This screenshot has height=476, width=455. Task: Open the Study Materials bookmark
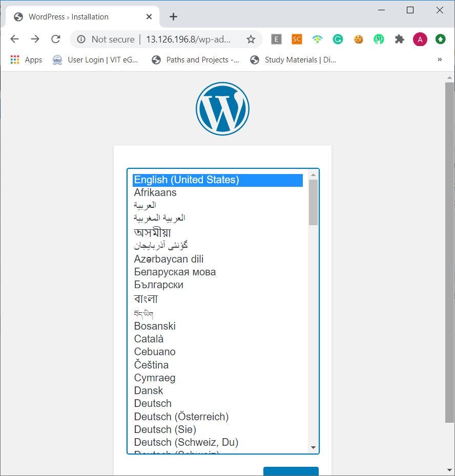coord(293,60)
